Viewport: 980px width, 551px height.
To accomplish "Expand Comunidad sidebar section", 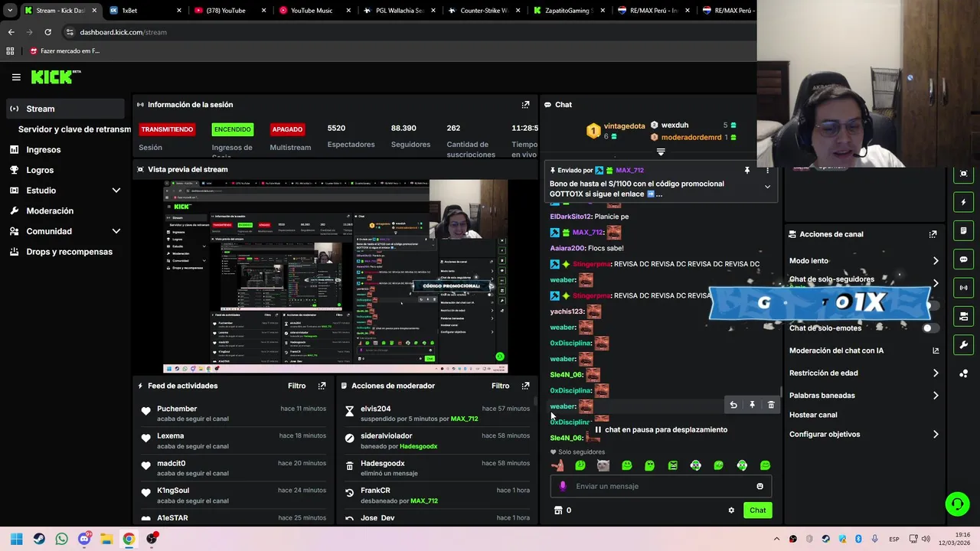I will click(116, 231).
